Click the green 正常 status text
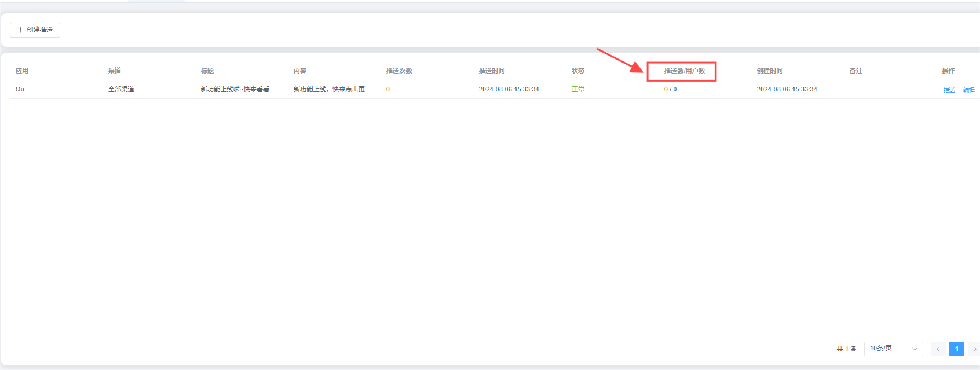 (x=577, y=89)
